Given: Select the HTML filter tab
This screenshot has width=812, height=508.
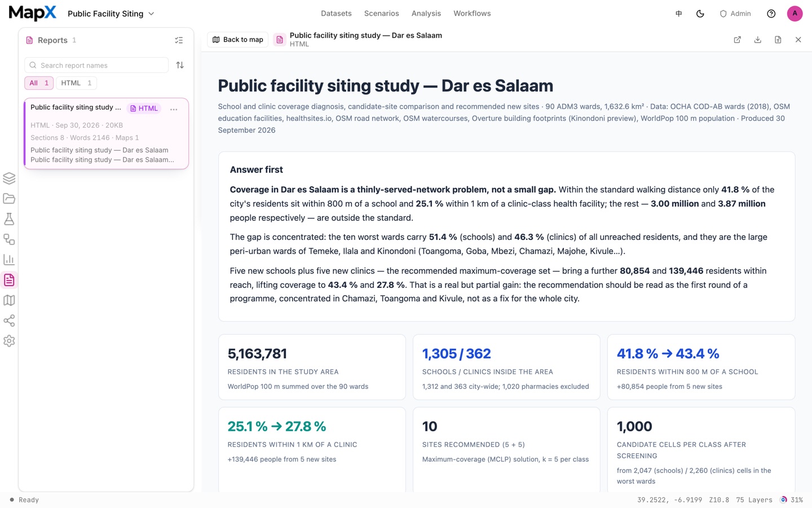Looking at the screenshot, I should tap(76, 83).
